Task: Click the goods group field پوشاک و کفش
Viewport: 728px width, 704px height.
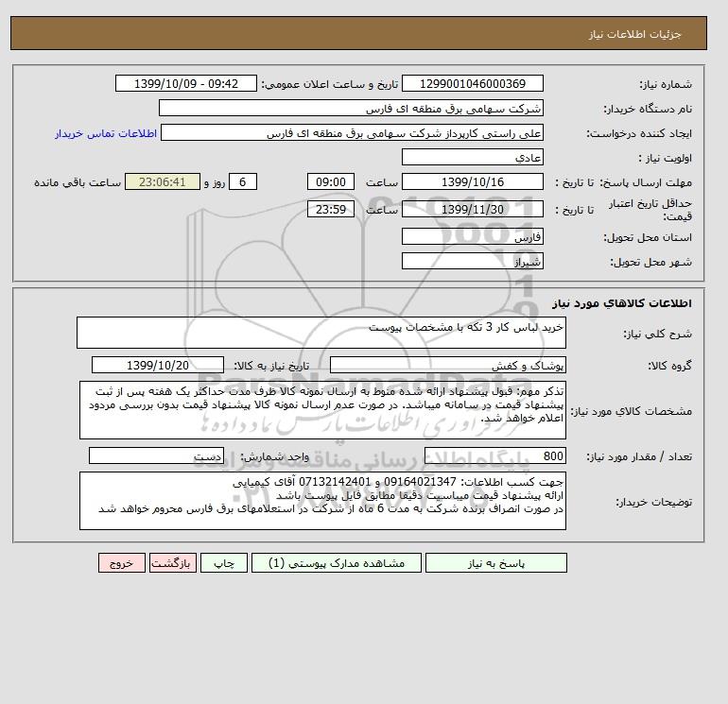Action: [x=447, y=365]
